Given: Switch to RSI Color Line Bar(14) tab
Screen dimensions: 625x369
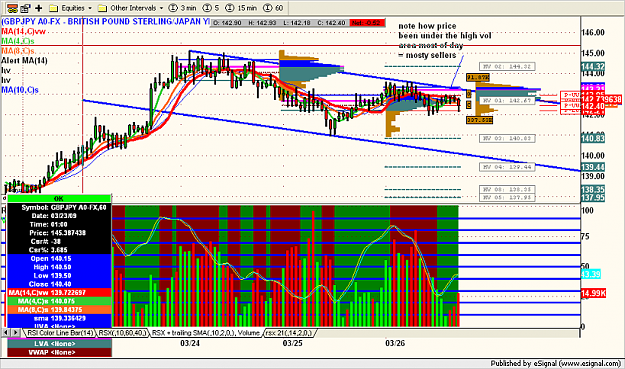Looking at the screenshot, I should point(60,333).
